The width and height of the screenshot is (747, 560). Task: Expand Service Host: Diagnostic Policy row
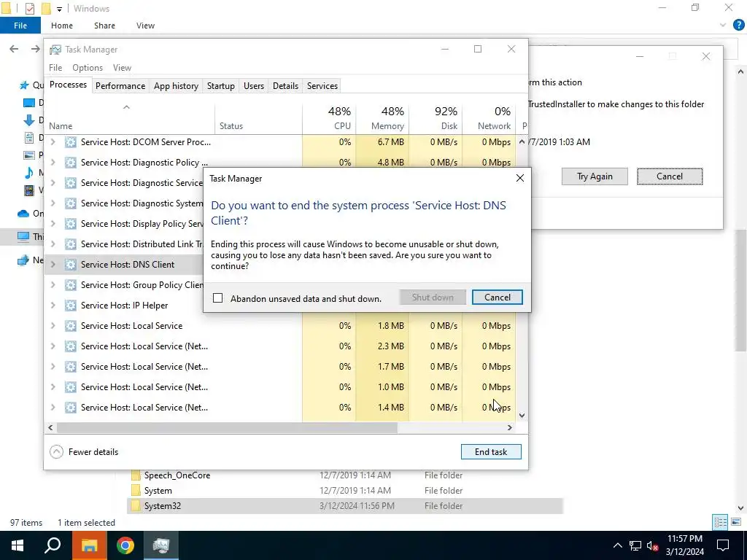[53, 163]
